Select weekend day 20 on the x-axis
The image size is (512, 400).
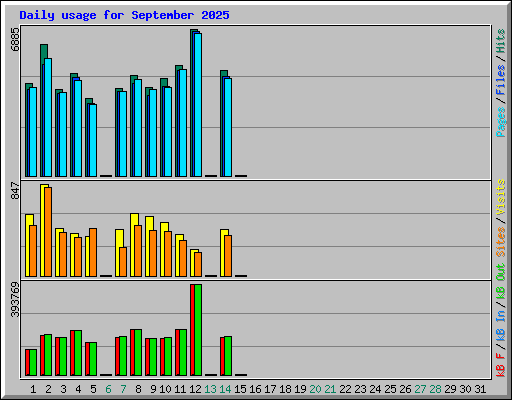[315, 389]
